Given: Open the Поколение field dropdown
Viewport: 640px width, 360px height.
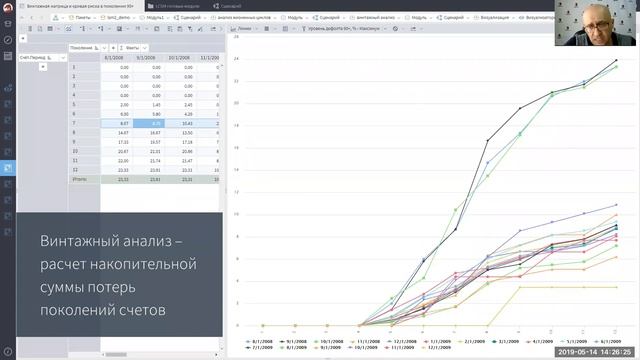Looking at the screenshot, I should [104, 48].
